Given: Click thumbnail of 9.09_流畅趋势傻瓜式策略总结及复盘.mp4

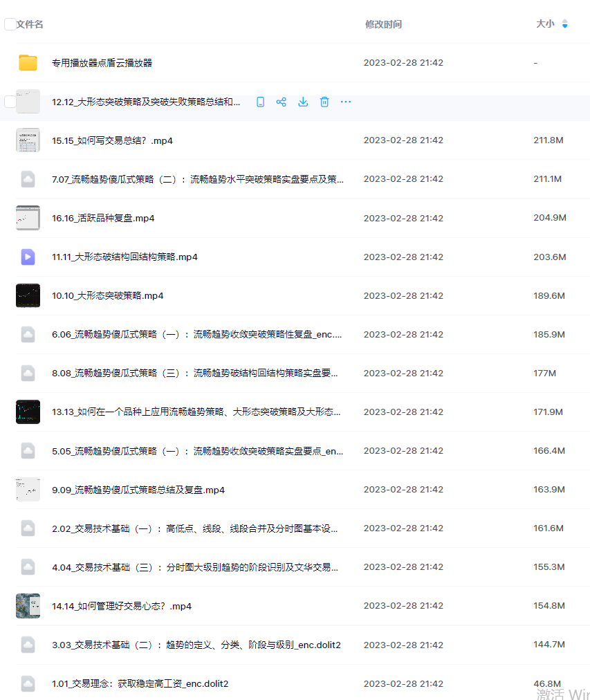Looking at the screenshot, I should [28, 489].
